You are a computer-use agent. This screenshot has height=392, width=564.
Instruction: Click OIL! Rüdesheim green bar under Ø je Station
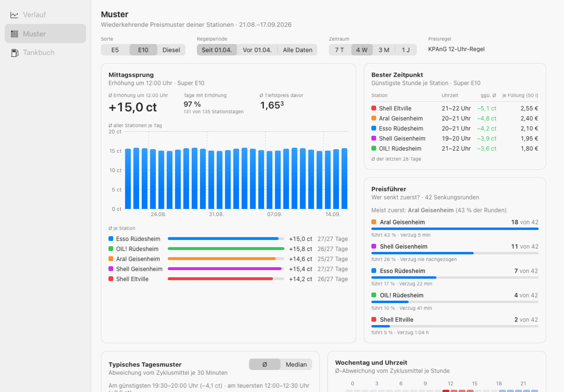pyautogui.click(x=226, y=249)
